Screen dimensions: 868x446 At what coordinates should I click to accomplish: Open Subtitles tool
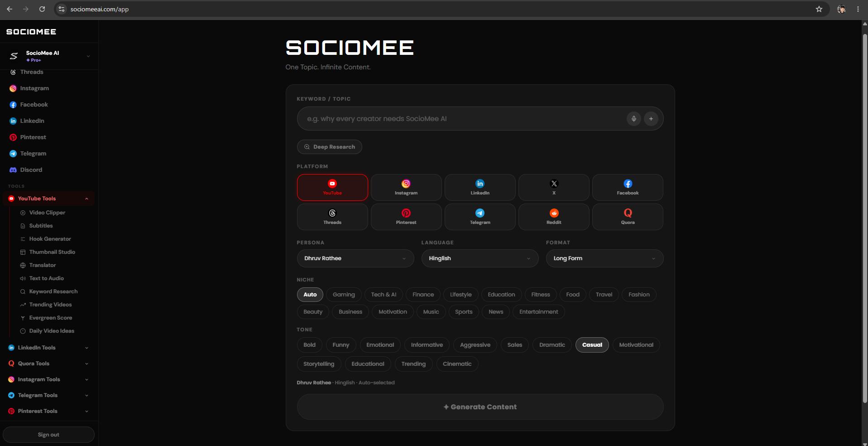[x=41, y=226]
